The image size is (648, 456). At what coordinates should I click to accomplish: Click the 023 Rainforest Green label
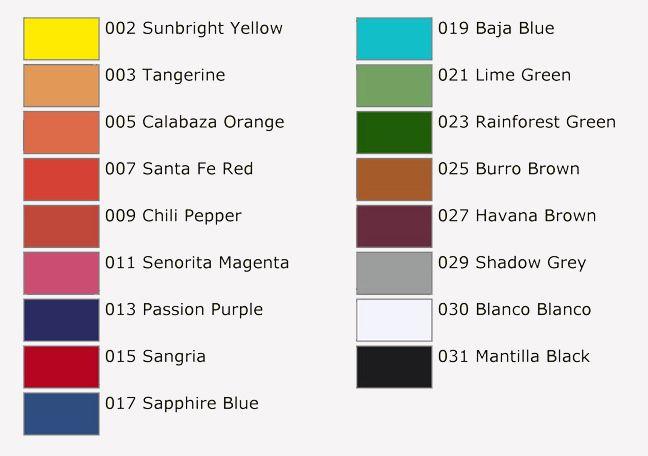tap(527, 122)
